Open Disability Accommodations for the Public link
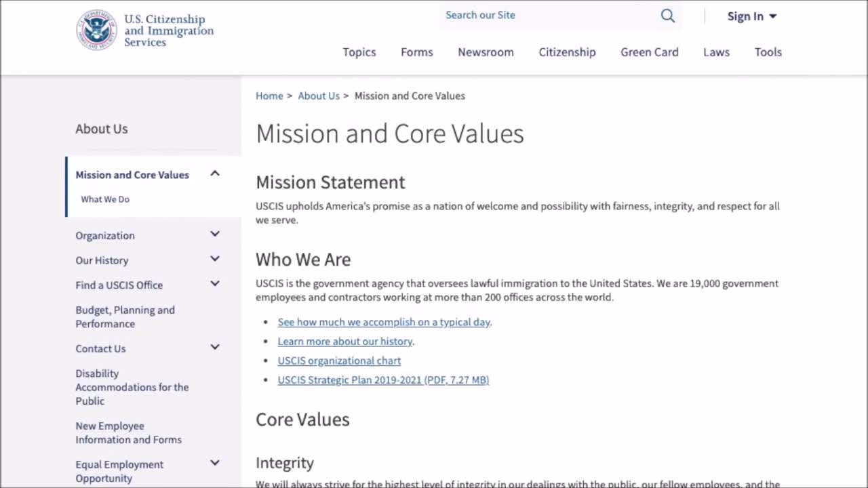This screenshot has height=488, width=868. (x=132, y=387)
